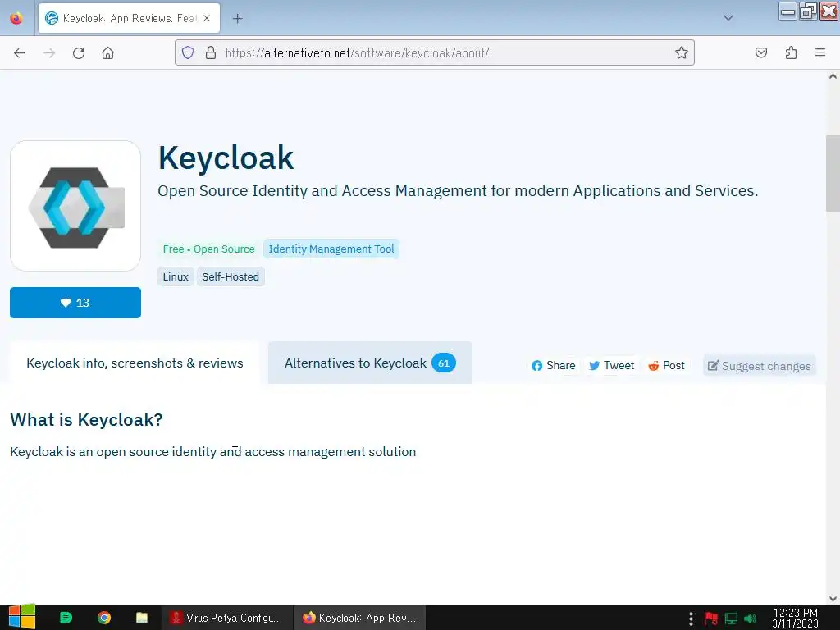Screen dimensions: 840x630
Task: Open File Explorer from the taskbar
Action: [141, 618]
